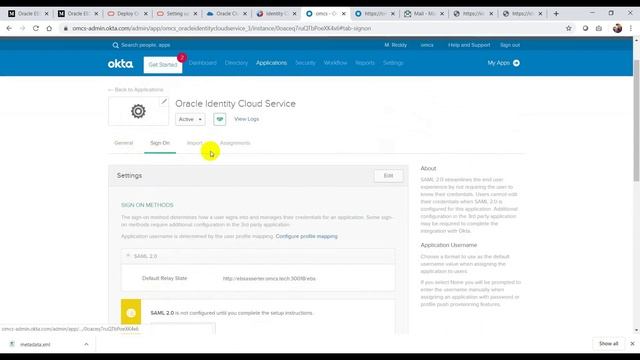This screenshot has height=360, width=640.
Task: Click the red notification badge on Get Started
Action: pyautogui.click(x=182, y=58)
